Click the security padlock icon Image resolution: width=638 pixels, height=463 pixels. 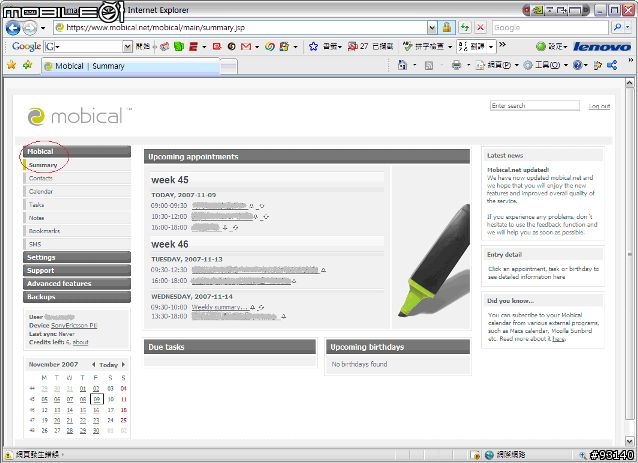pos(447,28)
